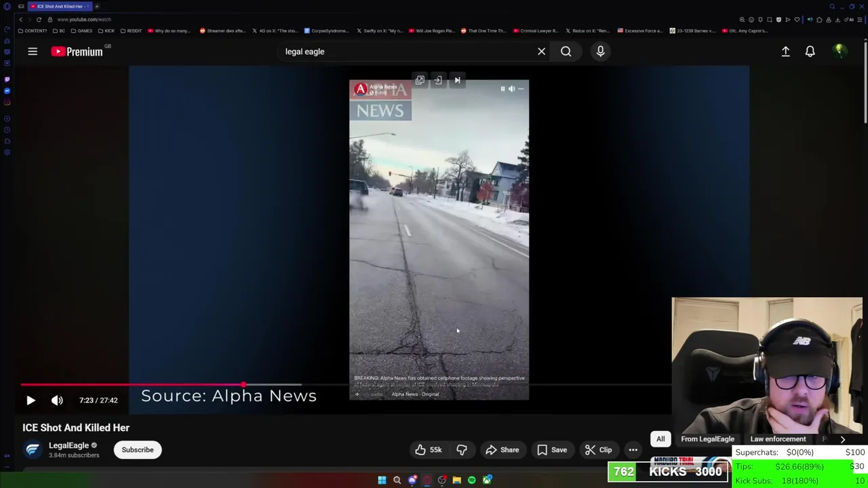Click the browser toolbar zoom magnifier icon
This screenshot has height=488, width=868.
[742, 20]
